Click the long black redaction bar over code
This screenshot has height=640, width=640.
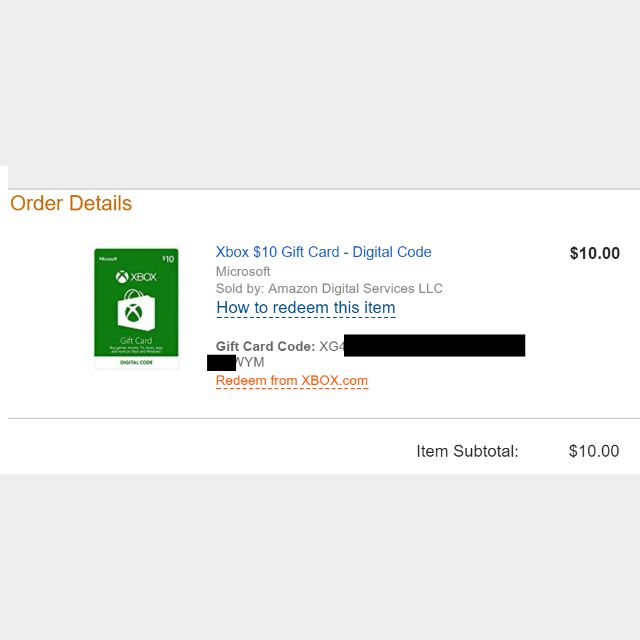coord(434,345)
